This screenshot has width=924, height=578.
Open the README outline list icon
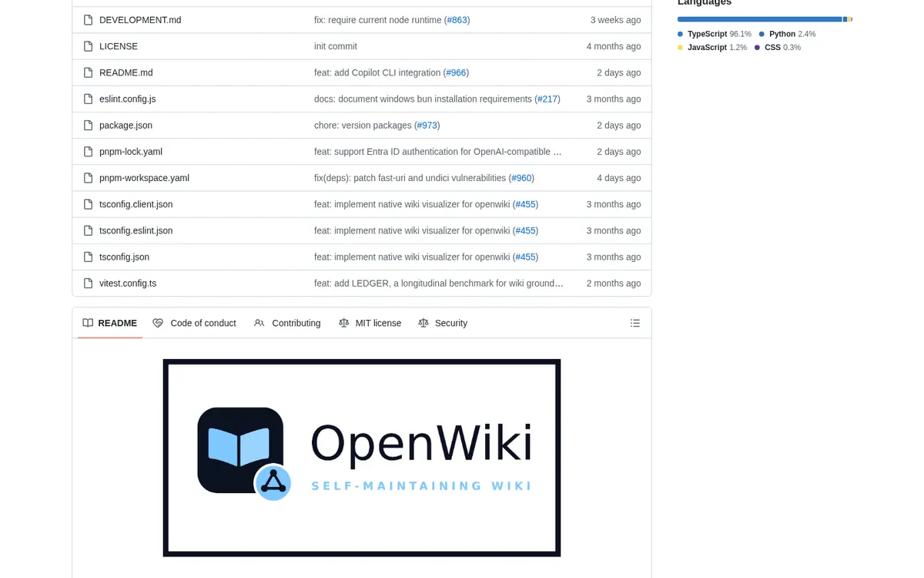coord(635,323)
